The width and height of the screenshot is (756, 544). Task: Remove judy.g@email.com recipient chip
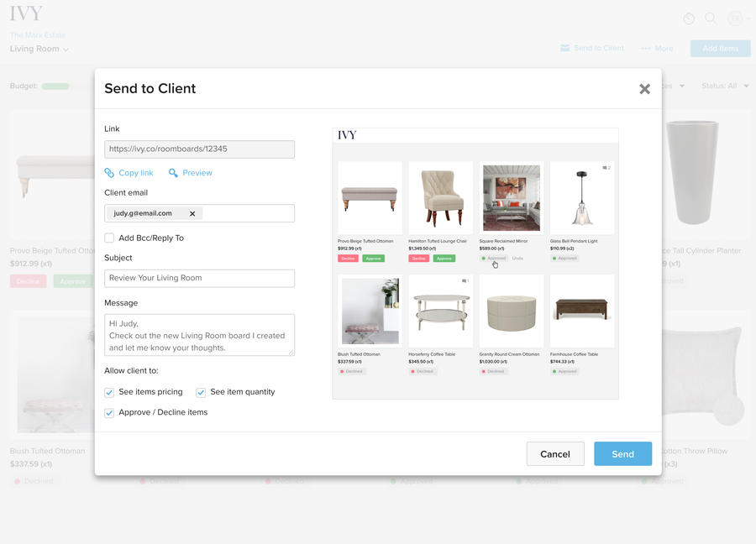192,213
